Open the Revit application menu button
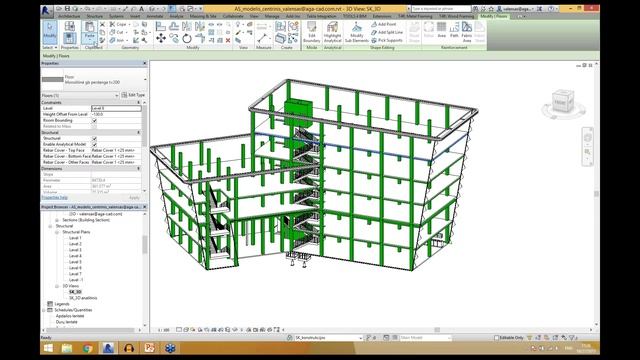Image resolution: width=640 pixels, height=360 pixels. 47,10
